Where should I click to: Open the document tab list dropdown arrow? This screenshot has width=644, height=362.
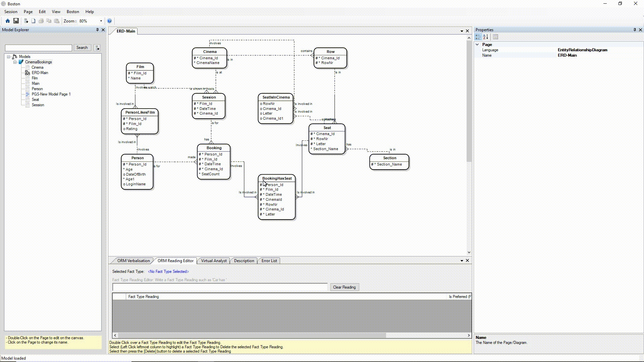[x=462, y=31]
